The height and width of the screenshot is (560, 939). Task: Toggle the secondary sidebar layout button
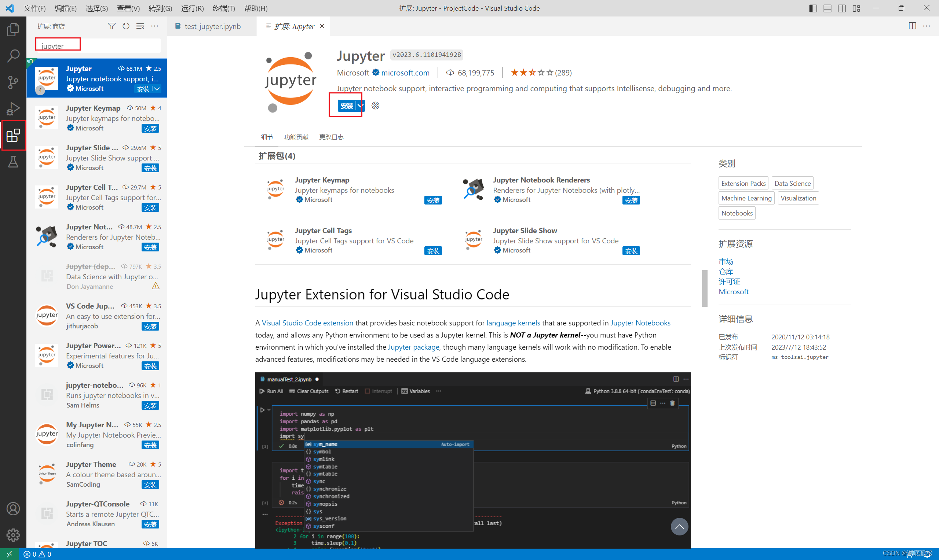tap(841, 8)
